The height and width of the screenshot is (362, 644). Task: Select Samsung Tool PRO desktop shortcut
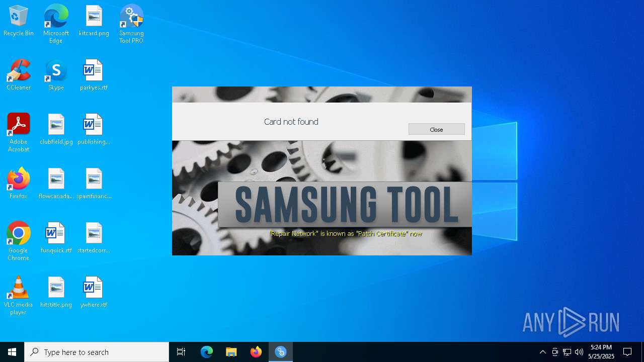pyautogui.click(x=131, y=24)
